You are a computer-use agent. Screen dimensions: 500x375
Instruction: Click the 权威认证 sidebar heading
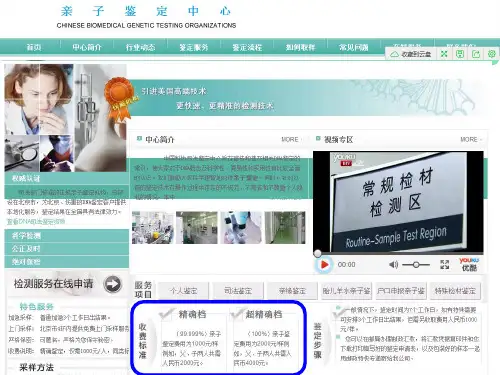click(26, 178)
